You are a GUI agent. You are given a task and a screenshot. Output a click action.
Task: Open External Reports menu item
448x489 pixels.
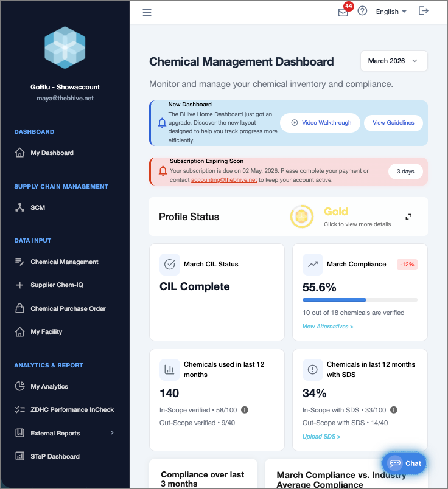tap(55, 433)
